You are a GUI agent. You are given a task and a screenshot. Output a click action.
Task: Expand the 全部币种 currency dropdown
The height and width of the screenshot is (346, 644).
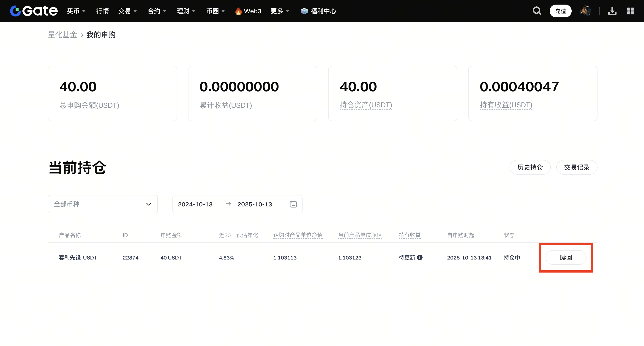(103, 204)
